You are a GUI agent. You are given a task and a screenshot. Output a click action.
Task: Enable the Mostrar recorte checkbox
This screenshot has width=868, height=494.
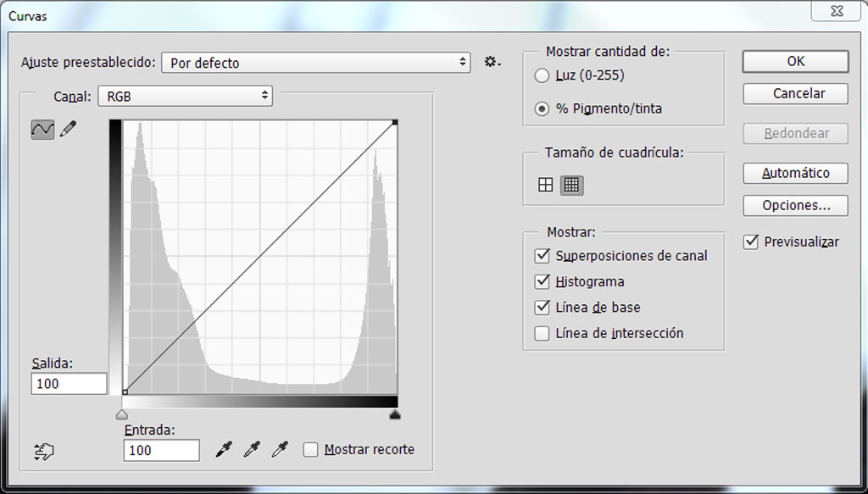pyautogui.click(x=310, y=450)
